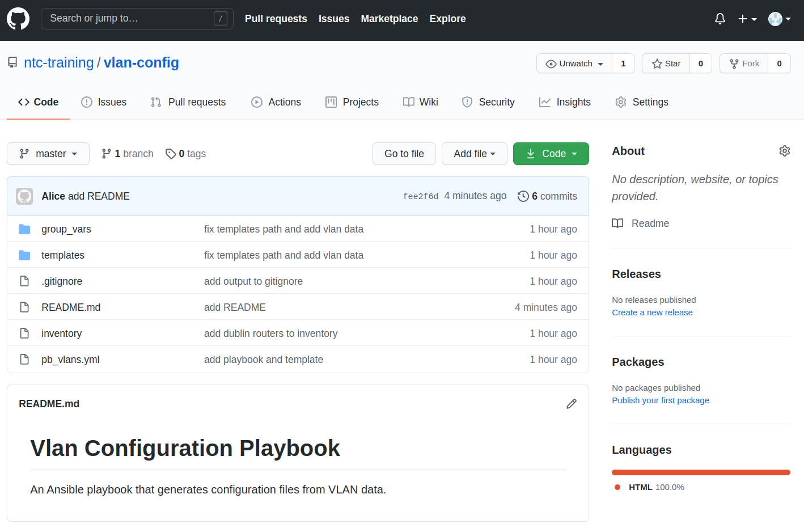804x532 pixels.
Task: Open the Insights tab
Action: click(565, 102)
